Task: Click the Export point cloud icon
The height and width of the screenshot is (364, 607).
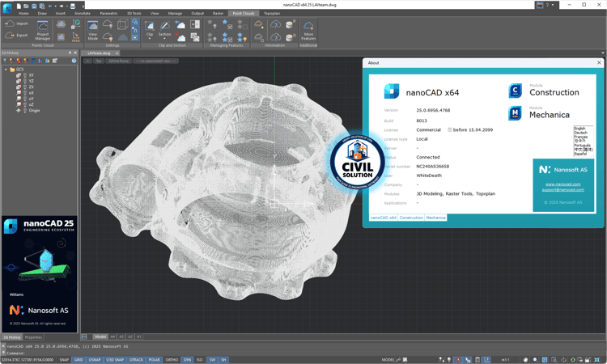Action: pos(10,36)
